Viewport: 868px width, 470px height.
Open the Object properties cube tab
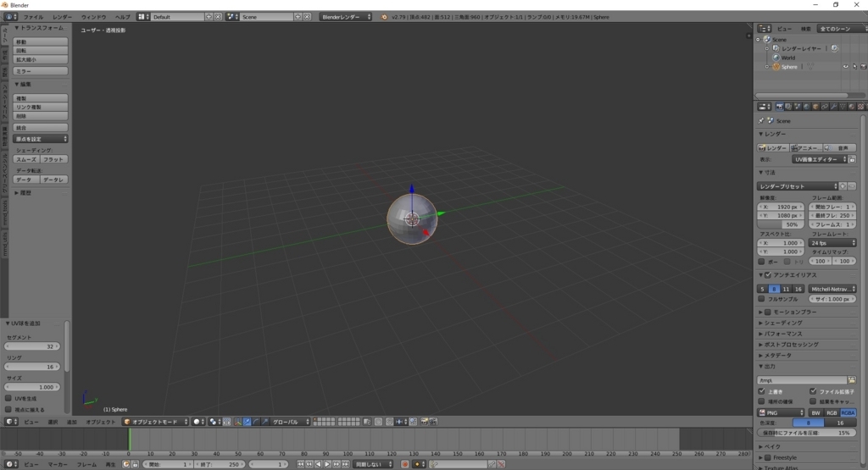[815, 106]
